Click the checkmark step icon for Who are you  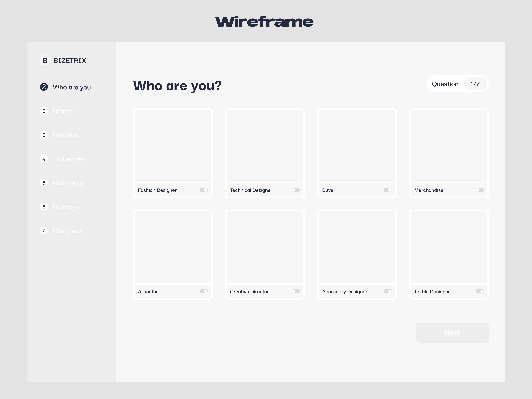44,87
